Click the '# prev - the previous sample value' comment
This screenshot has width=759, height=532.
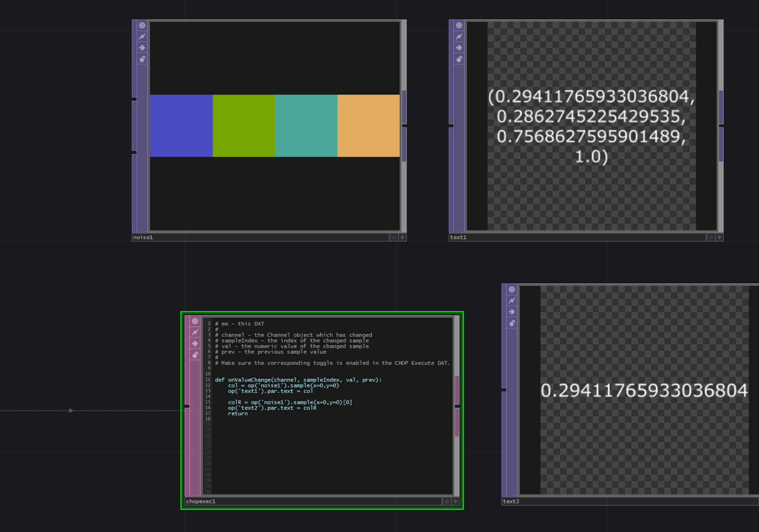pos(270,352)
